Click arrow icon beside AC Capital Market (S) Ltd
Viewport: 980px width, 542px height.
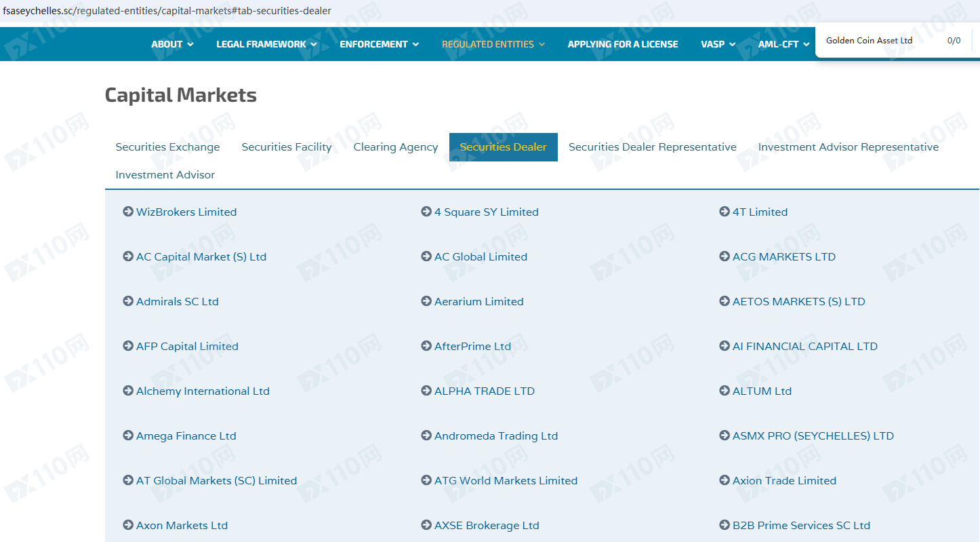(x=128, y=256)
